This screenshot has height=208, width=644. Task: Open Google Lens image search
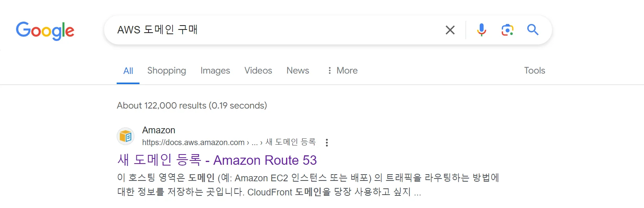click(x=507, y=30)
